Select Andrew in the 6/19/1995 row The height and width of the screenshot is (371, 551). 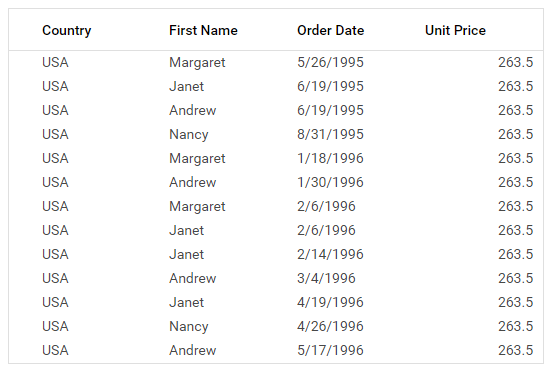coord(193,110)
